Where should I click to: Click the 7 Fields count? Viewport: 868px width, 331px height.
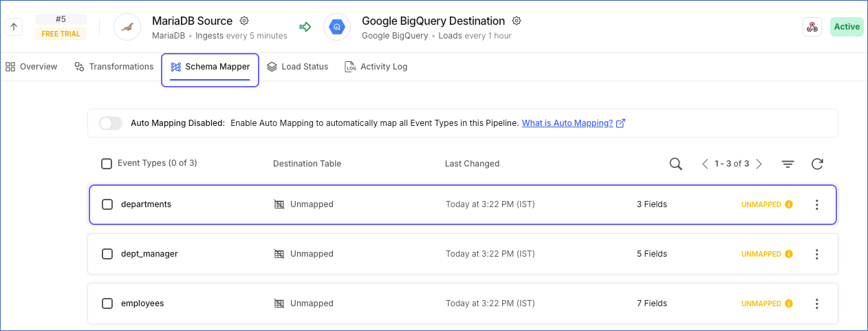pyautogui.click(x=652, y=303)
